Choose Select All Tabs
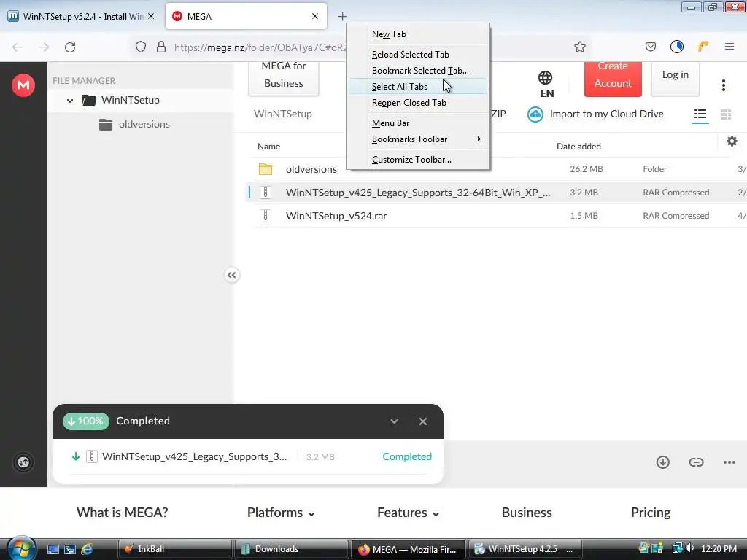Image resolution: width=747 pixels, height=560 pixels. click(418, 87)
